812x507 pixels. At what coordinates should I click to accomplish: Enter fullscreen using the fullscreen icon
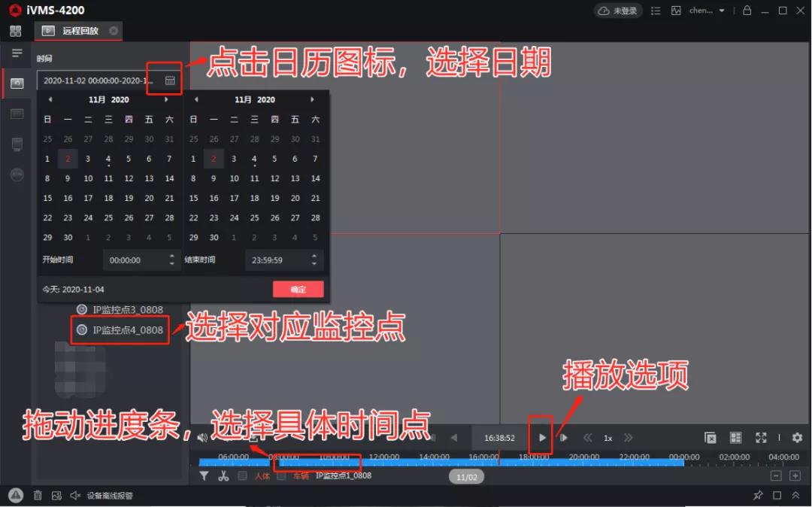coord(762,437)
